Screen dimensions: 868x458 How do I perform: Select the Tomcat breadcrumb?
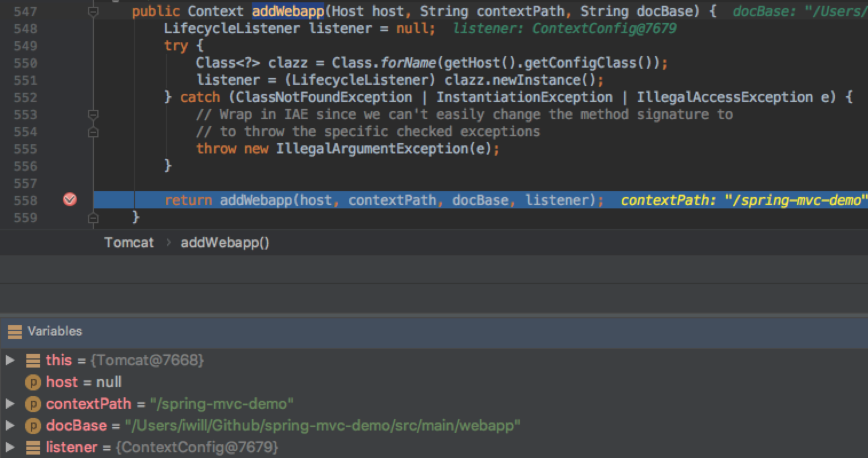tap(129, 242)
